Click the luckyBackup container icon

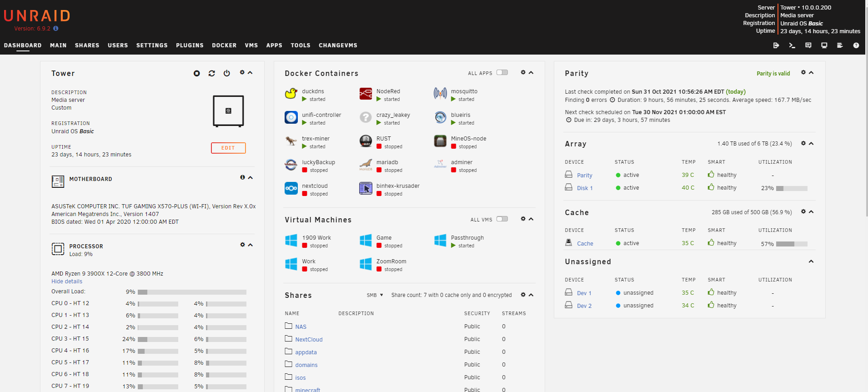pos(291,165)
